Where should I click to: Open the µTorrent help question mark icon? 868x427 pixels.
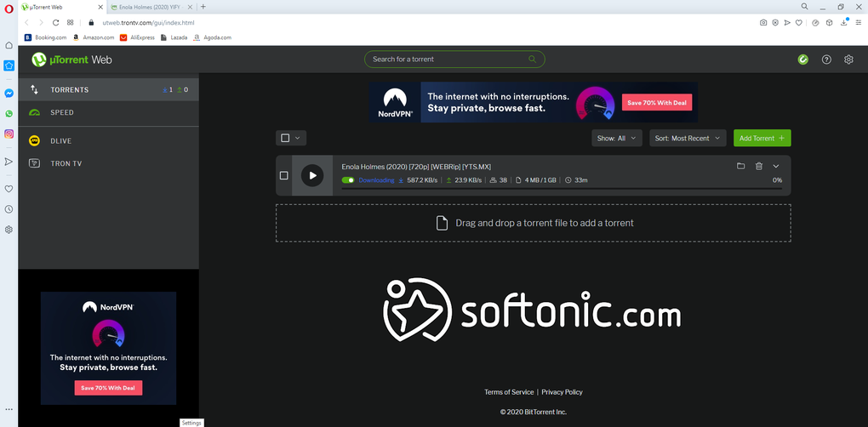pos(826,60)
